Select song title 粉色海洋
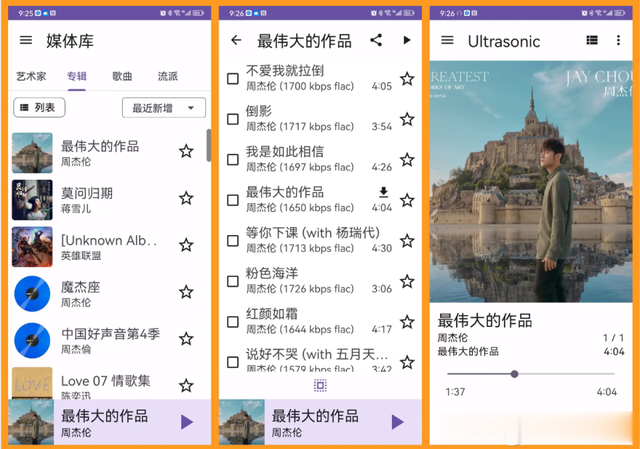Image resolution: width=640 pixels, height=449 pixels. tap(272, 273)
